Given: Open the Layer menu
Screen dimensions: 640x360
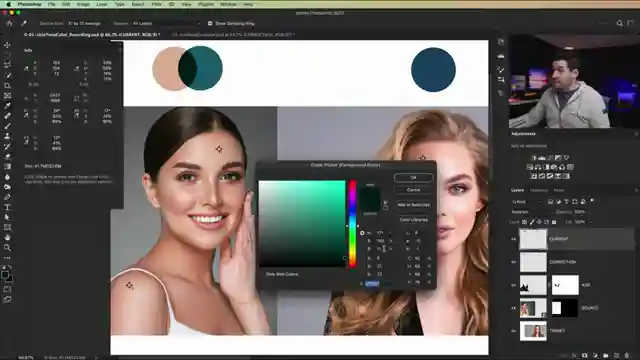Looking at the screenshot, I should click(x=102, y=4).
